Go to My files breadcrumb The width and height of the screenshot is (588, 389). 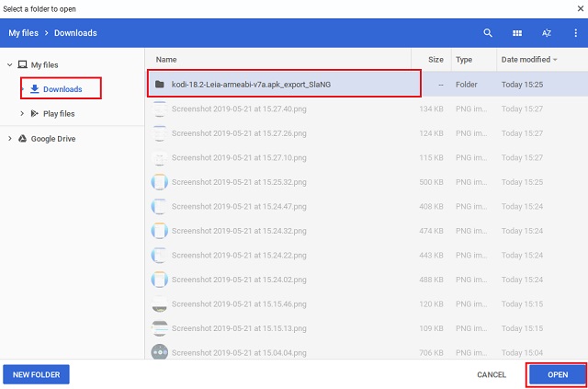[23, 33]
